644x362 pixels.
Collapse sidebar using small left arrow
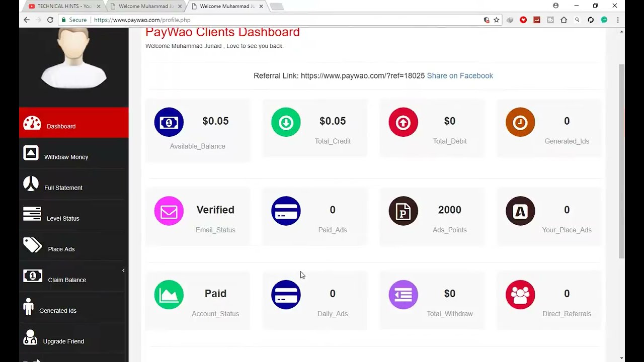(123, 270)
